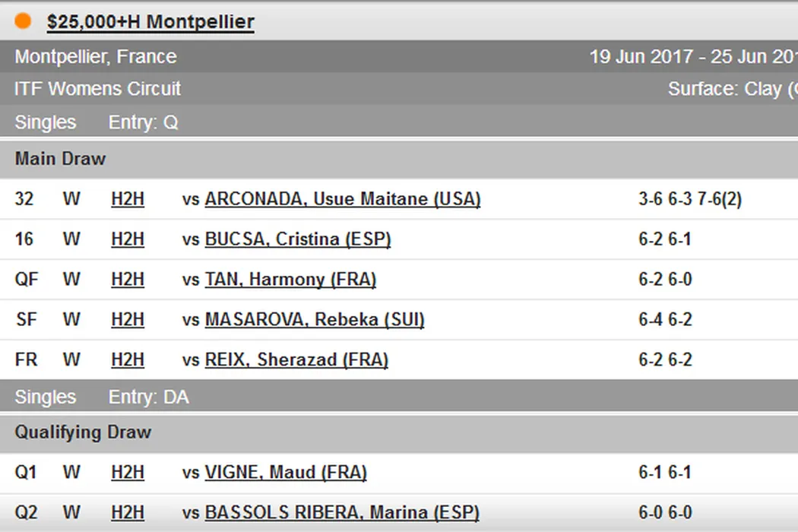
Task: Open H2H for the Masarova semifinal
Action: (128, 319)
